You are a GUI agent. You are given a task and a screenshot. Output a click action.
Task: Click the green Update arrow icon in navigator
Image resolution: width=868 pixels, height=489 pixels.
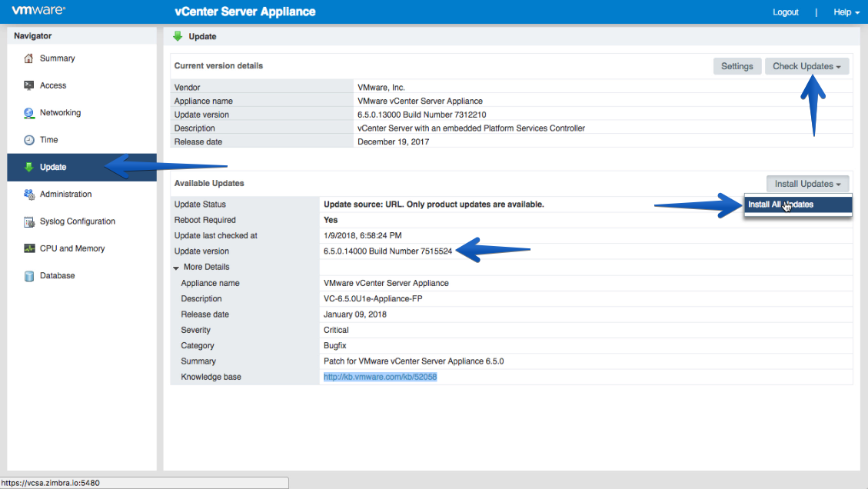pos(28,168)
